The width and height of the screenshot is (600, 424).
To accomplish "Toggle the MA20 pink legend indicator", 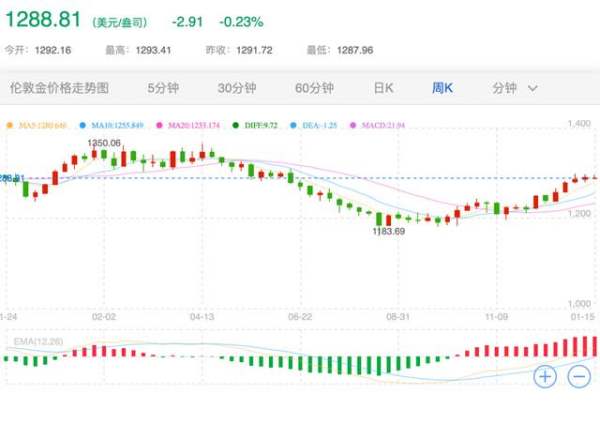I will click(165, 125).
